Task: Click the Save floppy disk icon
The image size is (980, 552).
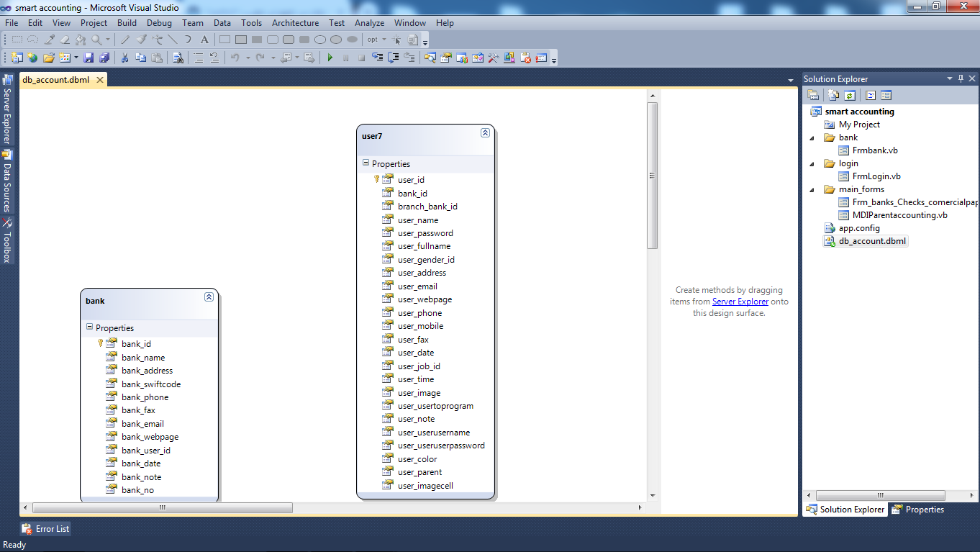Action: coord(89,58)
